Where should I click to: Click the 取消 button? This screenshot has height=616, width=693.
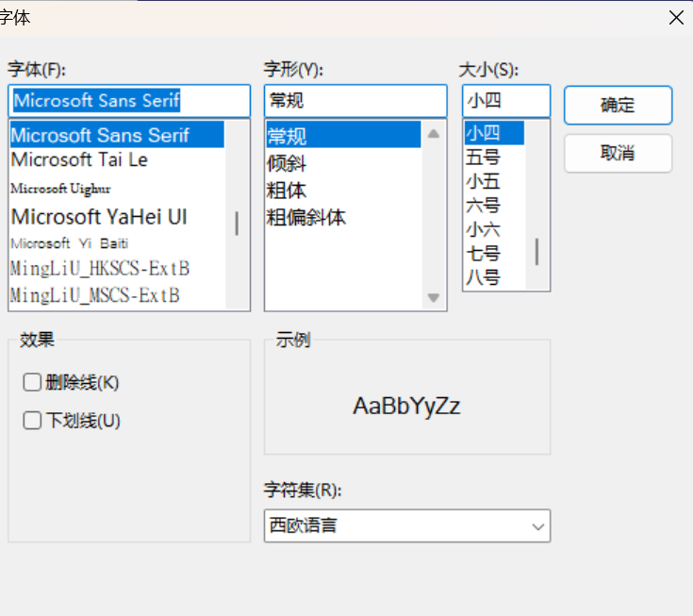tap(618, 154)
